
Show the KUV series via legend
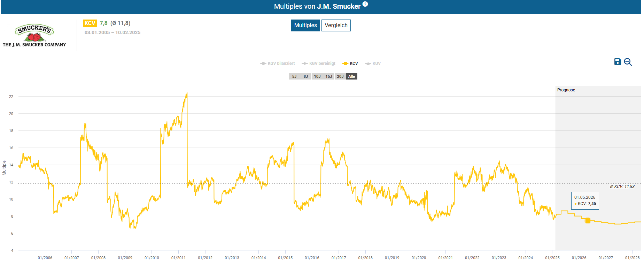tap(373, 63)
